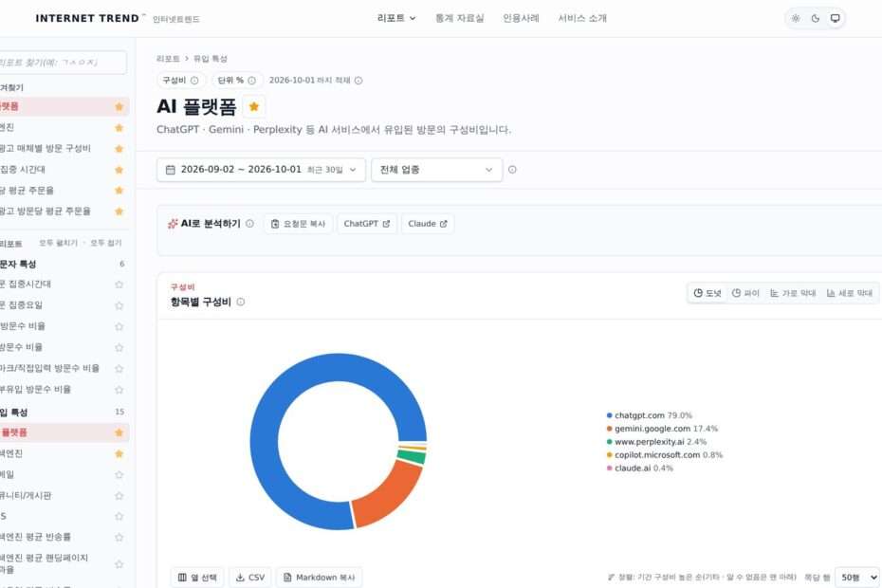This screenshot has height=588, width=882.
Task: Click info icon beside 전체 업종 dropdown
Action: [x=512, y=170]
